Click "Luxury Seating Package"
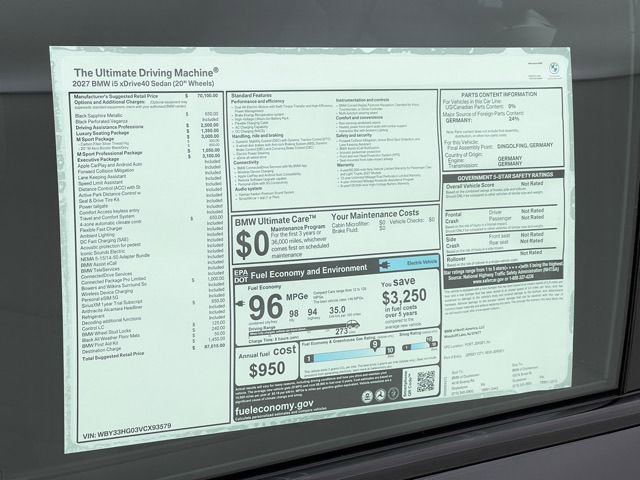The width and height of the screenshot is (640, 480). pos(102,133)
